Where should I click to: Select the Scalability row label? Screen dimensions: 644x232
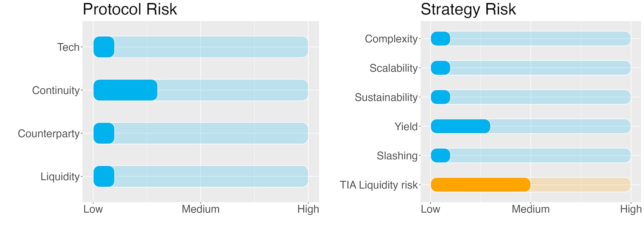[x=393, y=68]
